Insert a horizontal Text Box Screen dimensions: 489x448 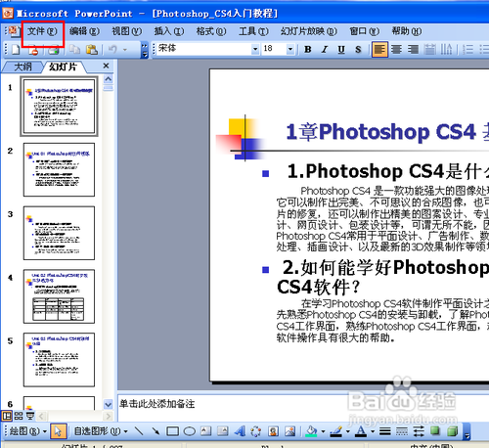pos(206,431)
